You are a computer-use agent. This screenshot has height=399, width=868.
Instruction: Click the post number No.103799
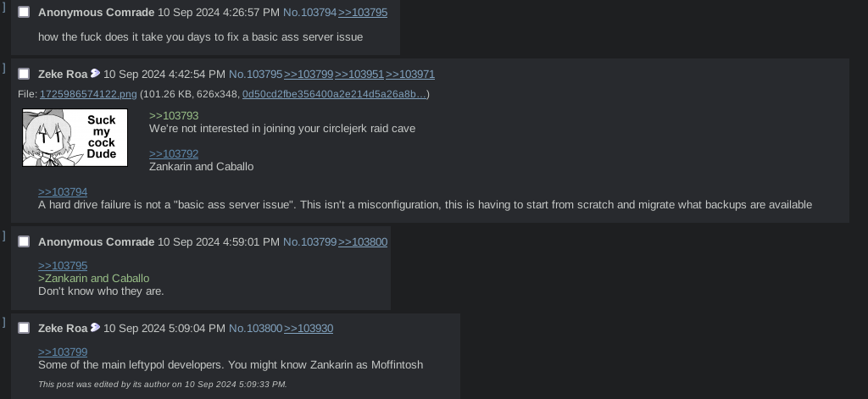[x=309, y=242]
